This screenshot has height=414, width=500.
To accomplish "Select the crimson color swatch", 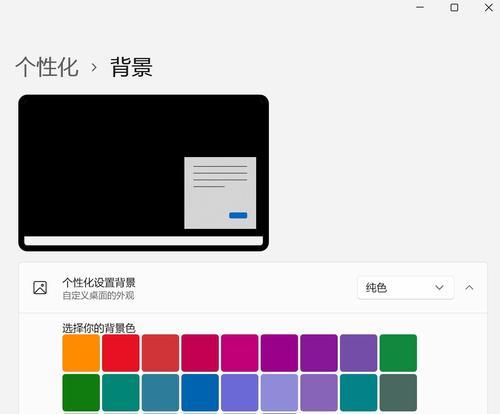I will pyautogui.click(x=200, y=353).
